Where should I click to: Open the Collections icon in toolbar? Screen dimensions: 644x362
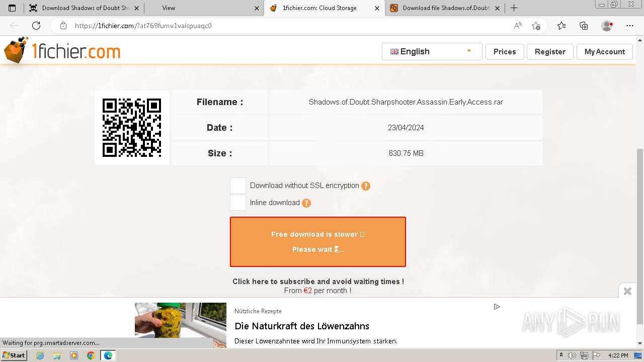[x=584, y=26]
